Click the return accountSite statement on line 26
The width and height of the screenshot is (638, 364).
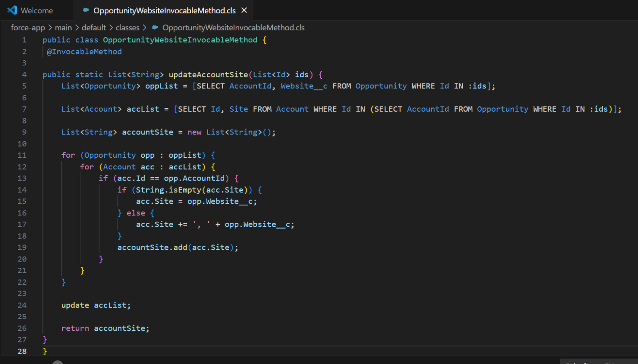tap(105, 328)
